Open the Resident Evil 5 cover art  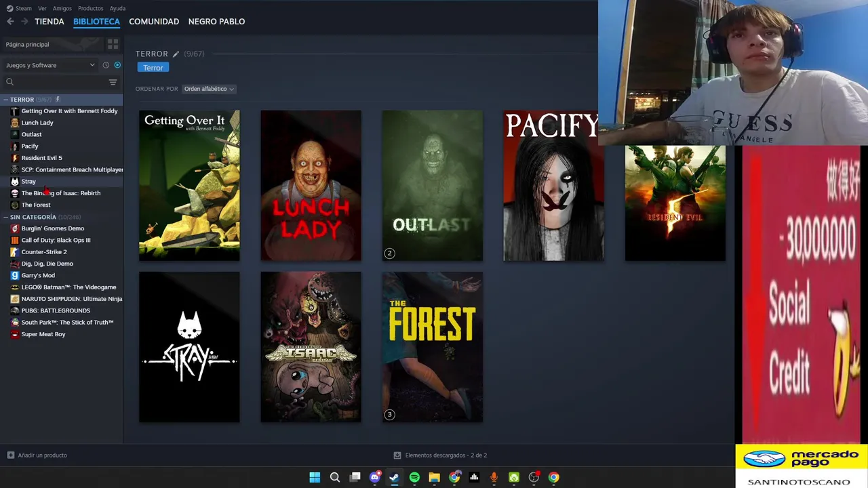675,203
